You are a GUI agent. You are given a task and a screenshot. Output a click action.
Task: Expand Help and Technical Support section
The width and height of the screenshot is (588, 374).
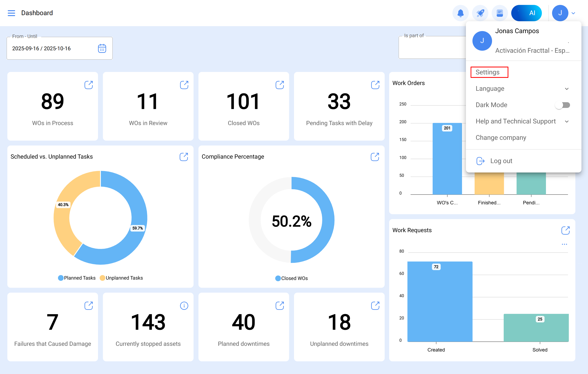tap(522, 121)
